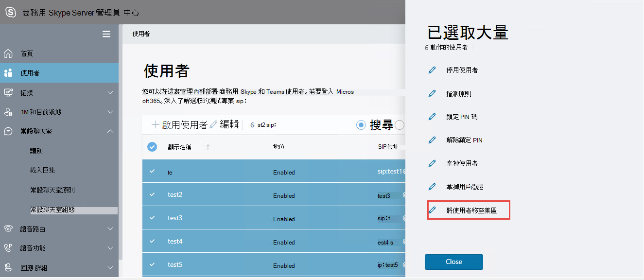Image resolution: width=644 pixels, height=280 pixels.
Task: Click the display name test3 cell
Action: point(175,218)
